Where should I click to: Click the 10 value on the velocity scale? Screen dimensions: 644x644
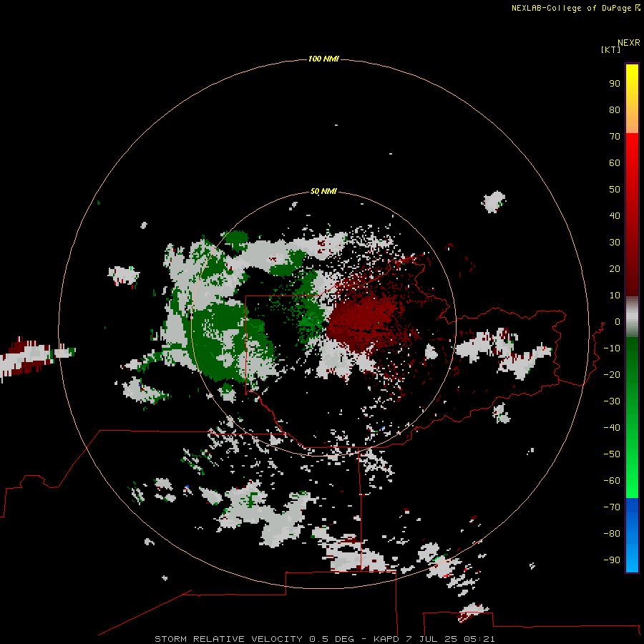click(x=615, y=296)
